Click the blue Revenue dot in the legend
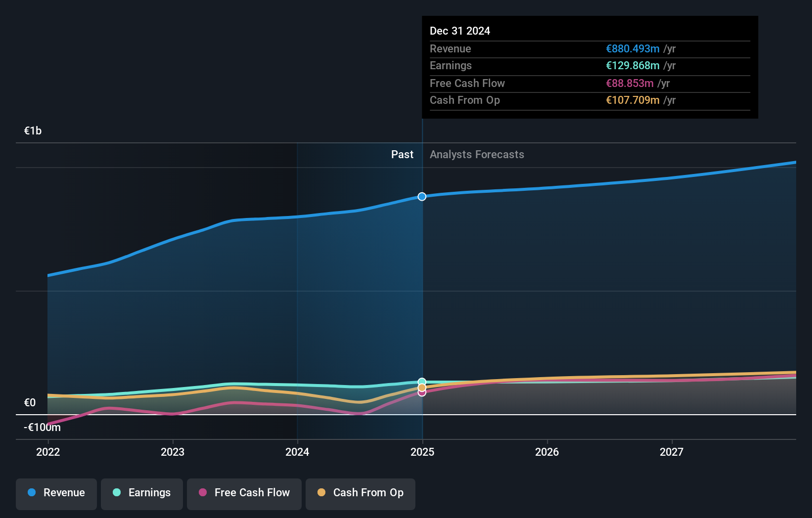Screen dimensions: 812x518 coord(32,493)
